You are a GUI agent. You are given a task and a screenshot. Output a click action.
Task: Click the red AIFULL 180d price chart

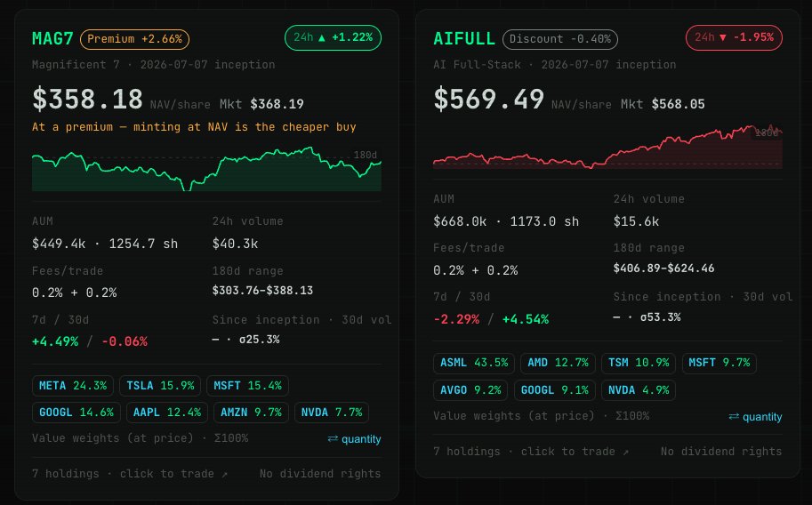tap(607, 147)
